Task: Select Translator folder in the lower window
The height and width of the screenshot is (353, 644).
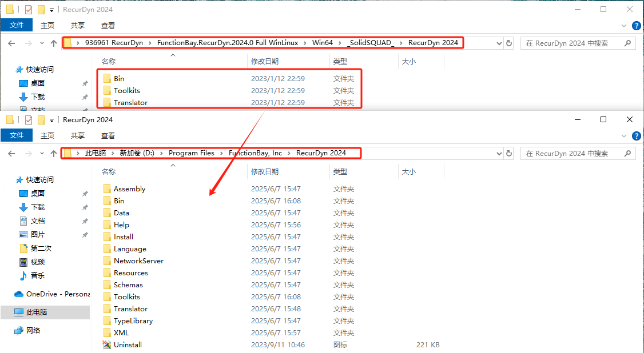Action: pos(130,308)
